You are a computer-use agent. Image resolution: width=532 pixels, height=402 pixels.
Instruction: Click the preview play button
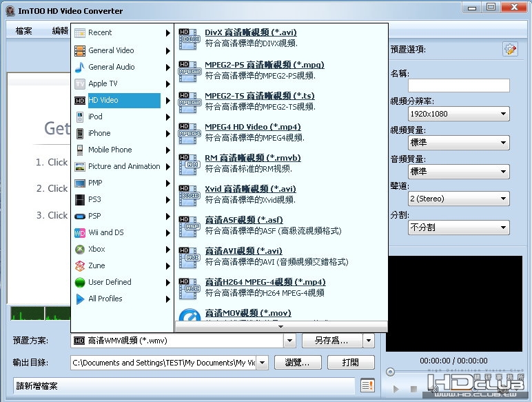[x=396, y=389]
